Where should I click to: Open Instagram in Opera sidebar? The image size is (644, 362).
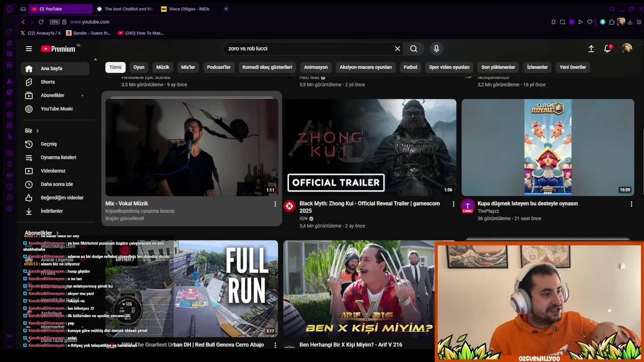click(10, 126)
